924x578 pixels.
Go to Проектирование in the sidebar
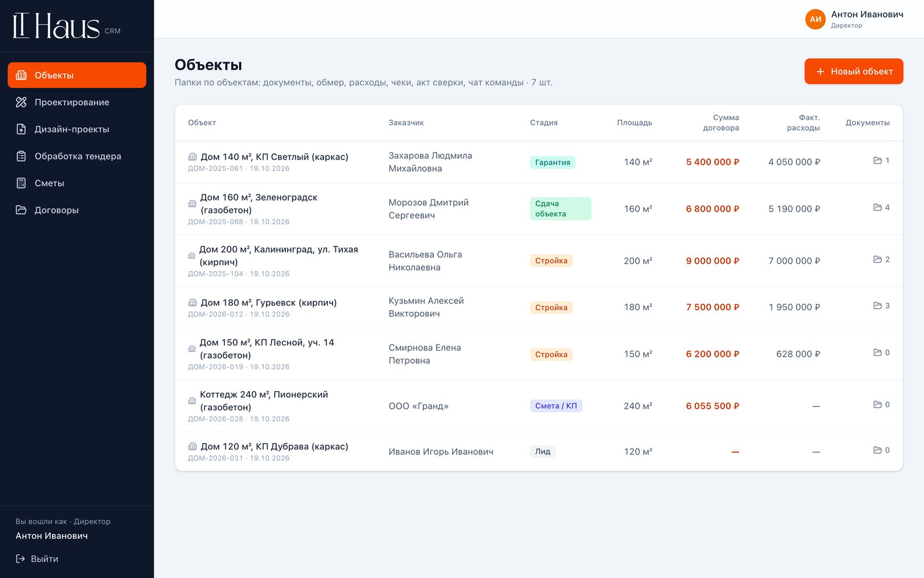77,102
